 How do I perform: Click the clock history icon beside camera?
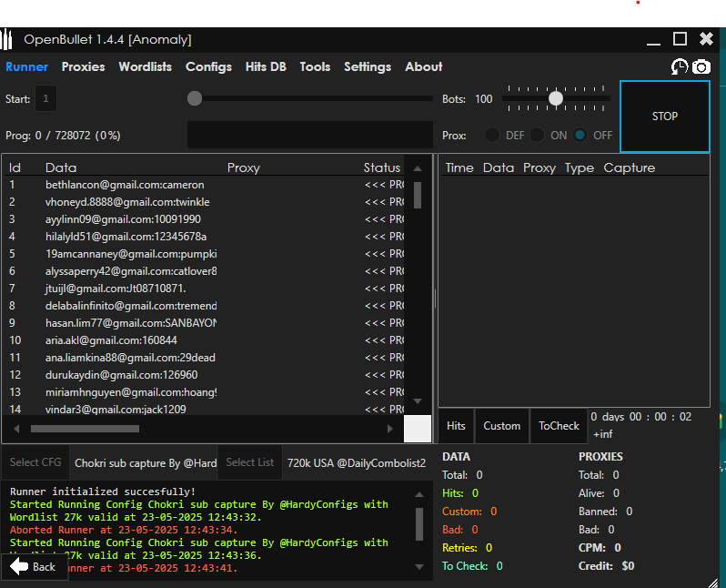pyautogui.click(x=679, y=66)
